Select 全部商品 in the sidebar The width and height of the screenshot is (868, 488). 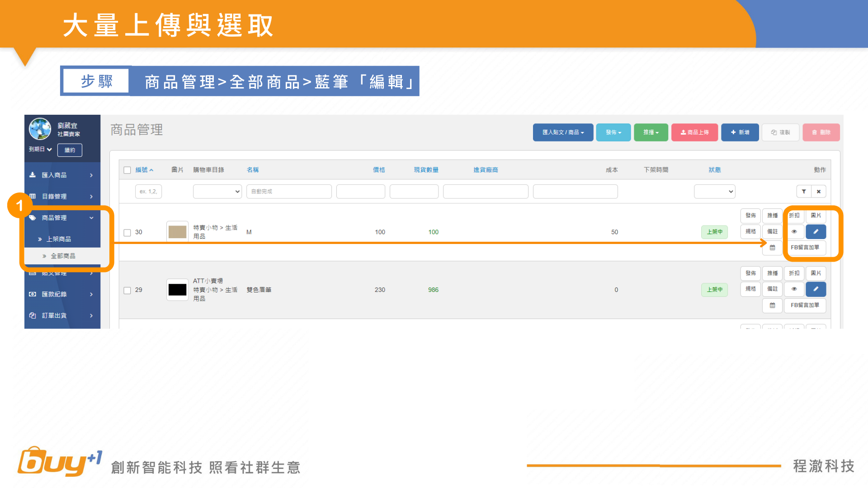tap(63, 256)
